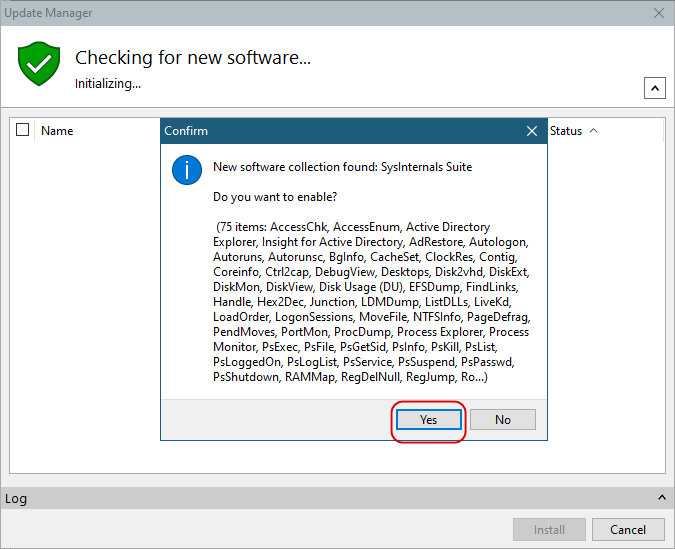Collapse the details panel with the up chevron button
The image size is (675, 549).
pos(654,88)
